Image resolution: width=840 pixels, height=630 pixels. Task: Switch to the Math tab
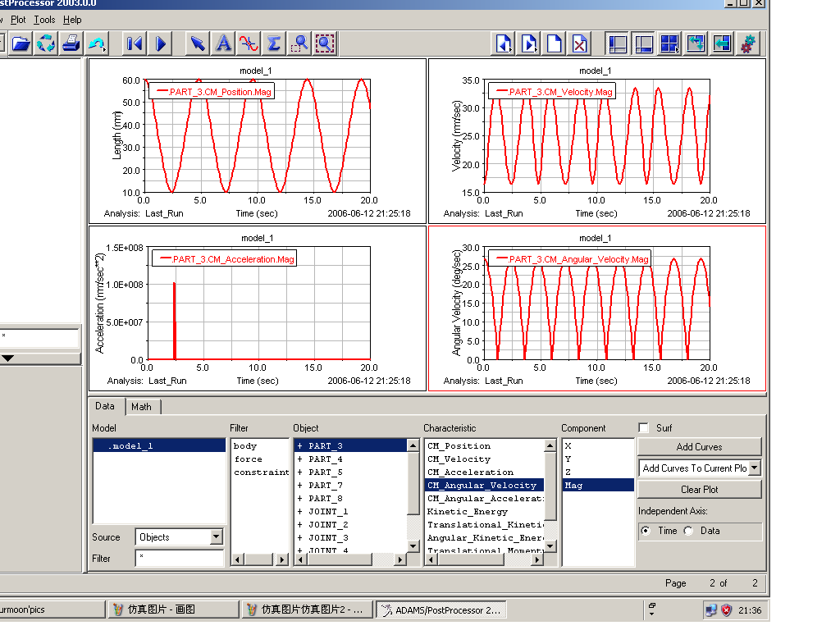pos(142,407)
